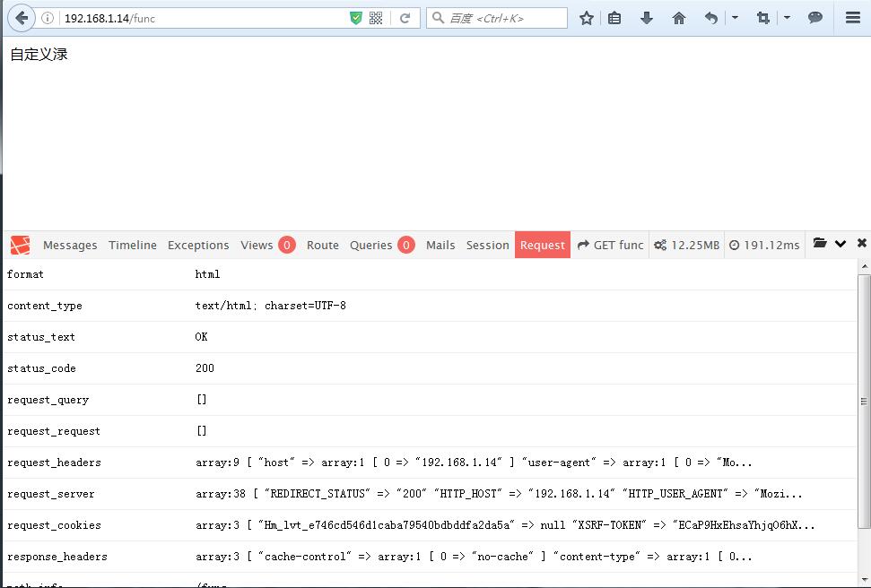Bookmark this page with the star icon
This screenshot has width=871, height=588.
[586, 17]
